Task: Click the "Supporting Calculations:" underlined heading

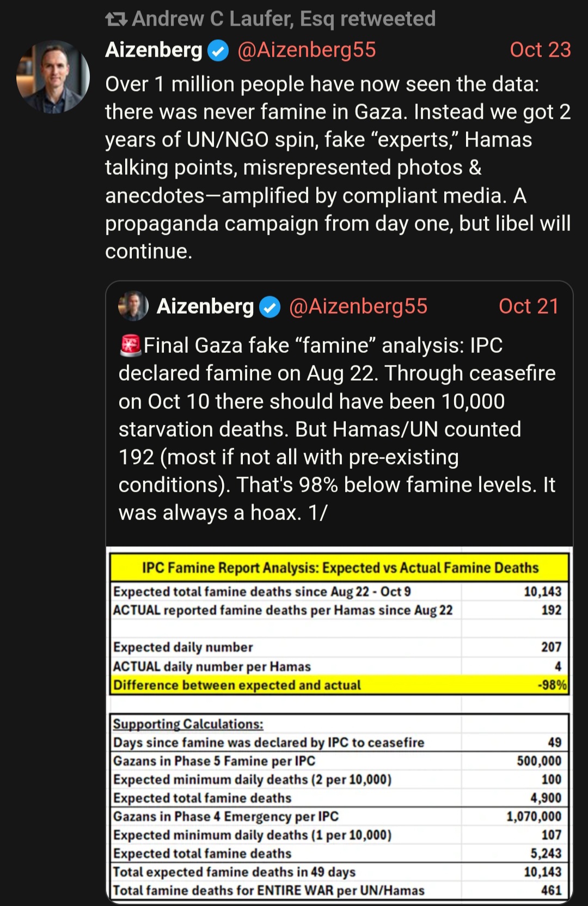Action: pyautogui.click(x=188, y=724)
